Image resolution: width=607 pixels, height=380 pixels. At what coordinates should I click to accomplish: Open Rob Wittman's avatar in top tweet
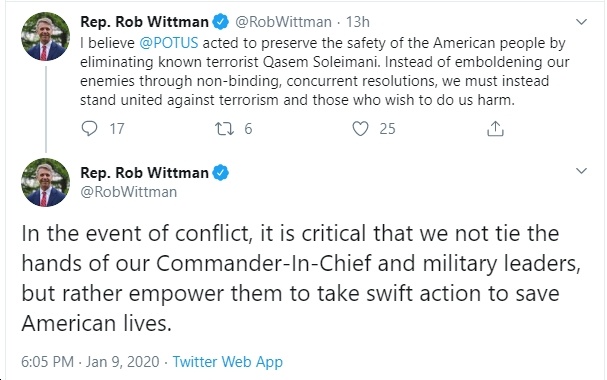(x=45, y=36)
